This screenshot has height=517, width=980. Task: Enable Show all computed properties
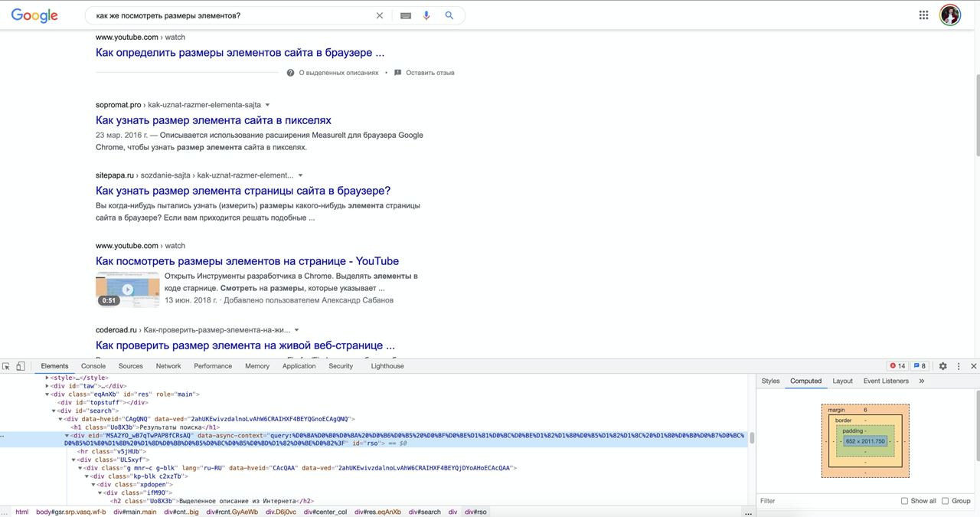click(904, 501)
